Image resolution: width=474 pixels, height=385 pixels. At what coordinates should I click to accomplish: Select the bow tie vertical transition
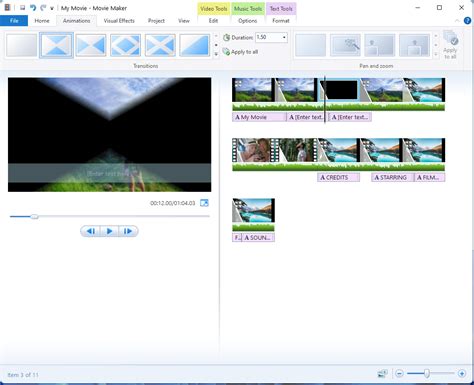point(56,45)
